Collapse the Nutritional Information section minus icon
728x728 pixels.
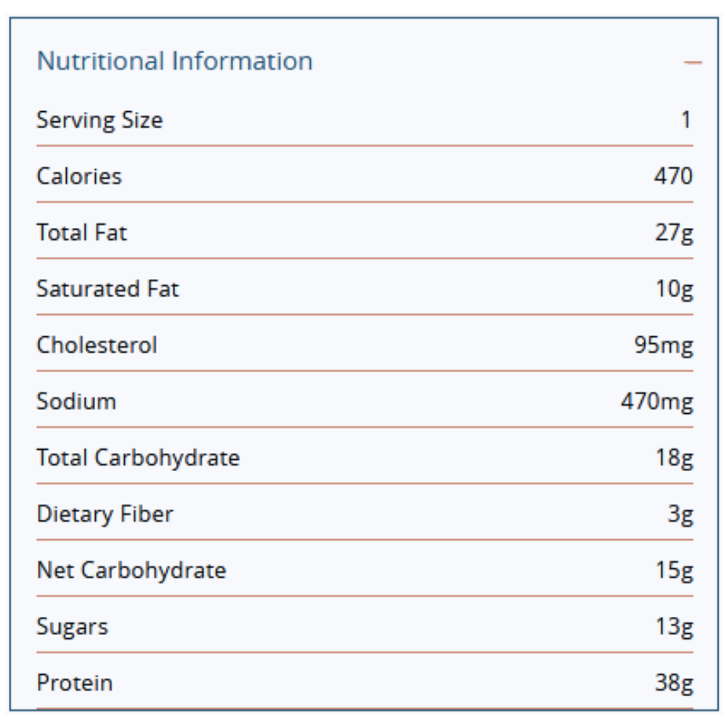pyautogui.click(x=692, y=63)
